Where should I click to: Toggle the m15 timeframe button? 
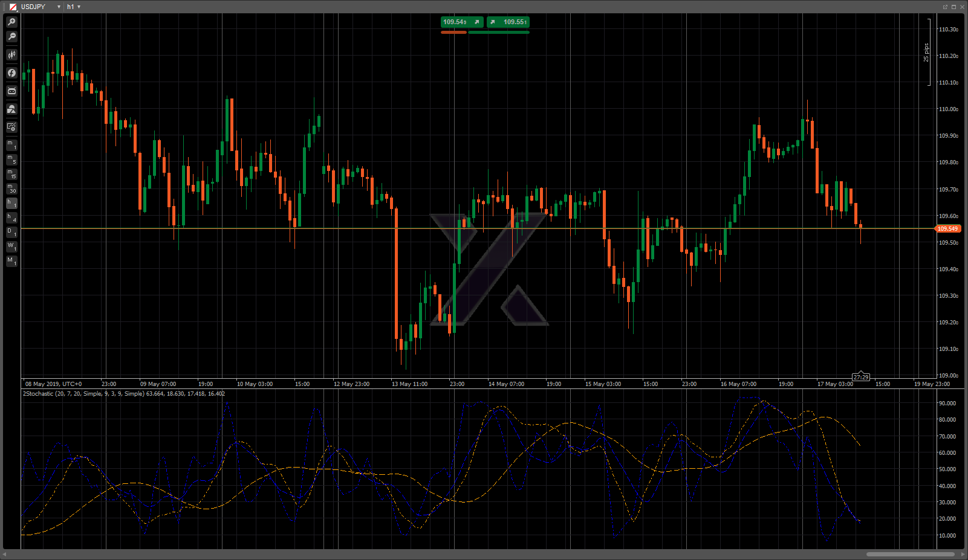pos(11,174)
